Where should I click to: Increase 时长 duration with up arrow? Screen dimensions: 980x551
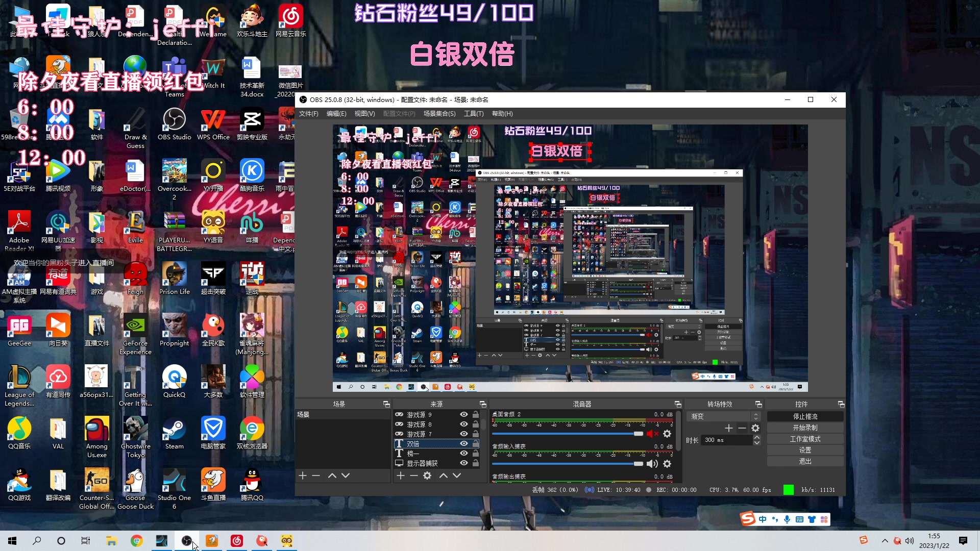point(757,437)
